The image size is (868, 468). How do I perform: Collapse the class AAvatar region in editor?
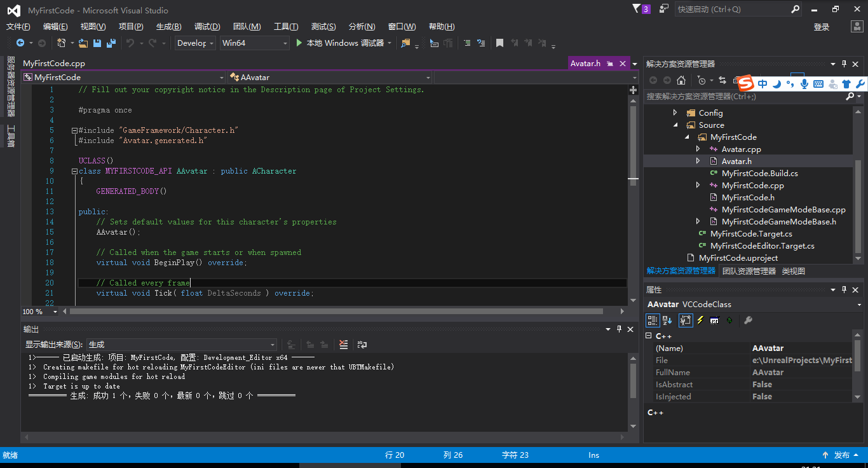pos(74,171)
